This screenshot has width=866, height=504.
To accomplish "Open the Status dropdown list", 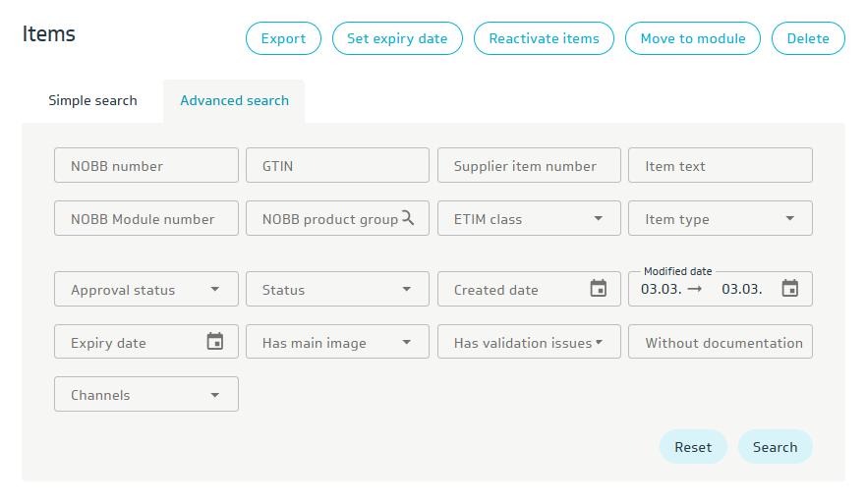I will coord(406,290).
